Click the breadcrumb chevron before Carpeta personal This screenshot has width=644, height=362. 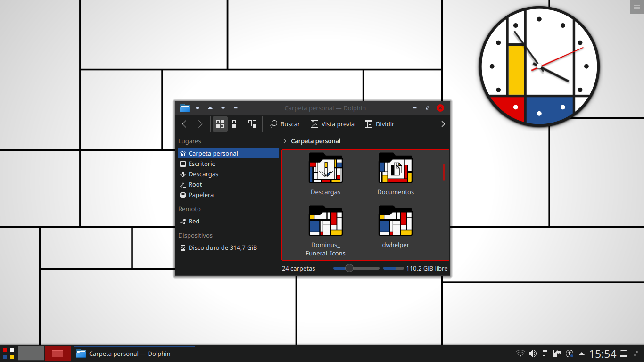coord(285,141)
